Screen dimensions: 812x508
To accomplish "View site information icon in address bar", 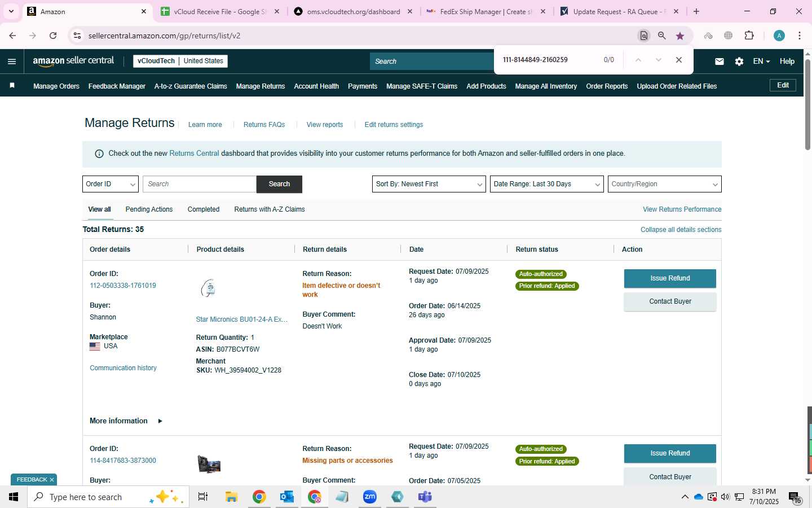I will [x=78, y=36].
